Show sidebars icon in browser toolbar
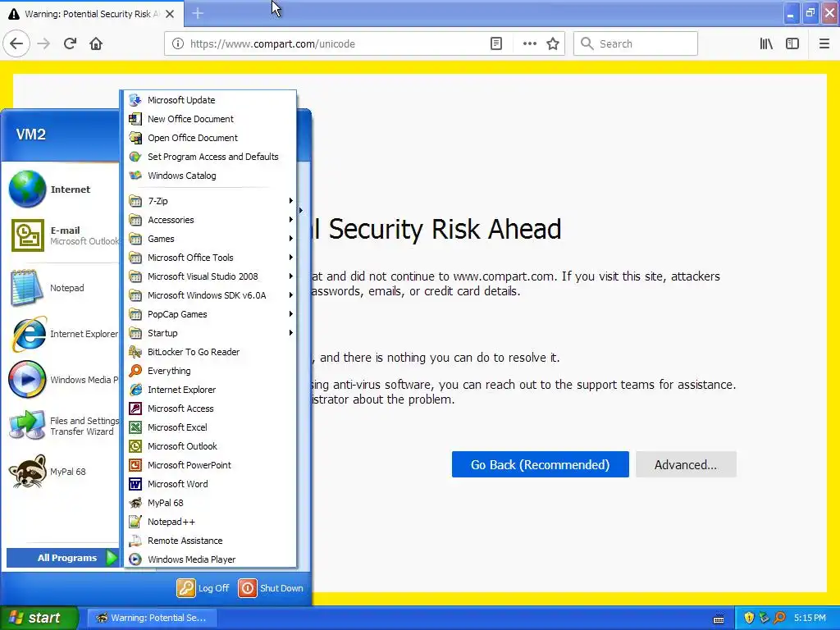 (x=792, y=44)
